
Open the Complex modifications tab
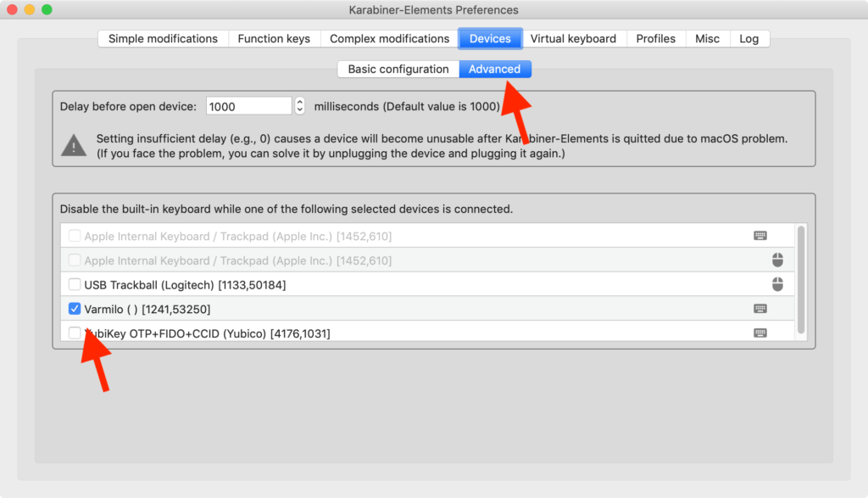click(389, 39)
